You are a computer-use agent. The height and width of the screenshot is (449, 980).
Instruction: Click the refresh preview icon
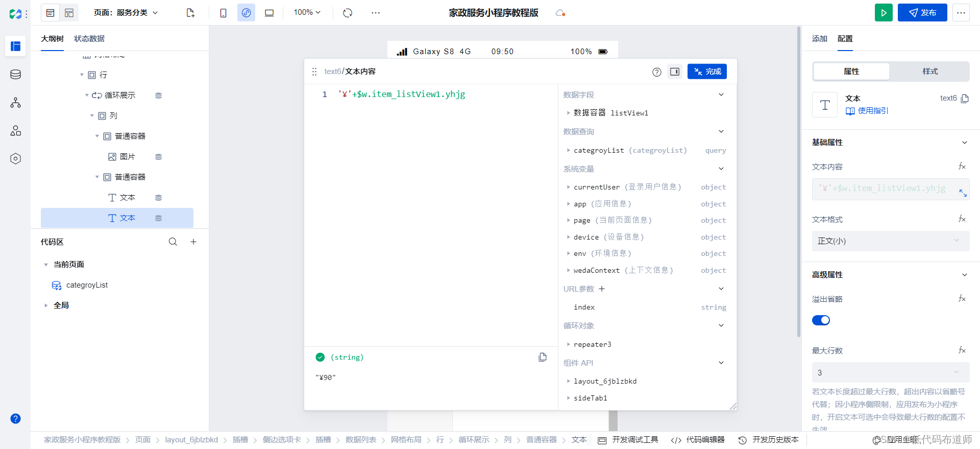[x=348, y=13]
